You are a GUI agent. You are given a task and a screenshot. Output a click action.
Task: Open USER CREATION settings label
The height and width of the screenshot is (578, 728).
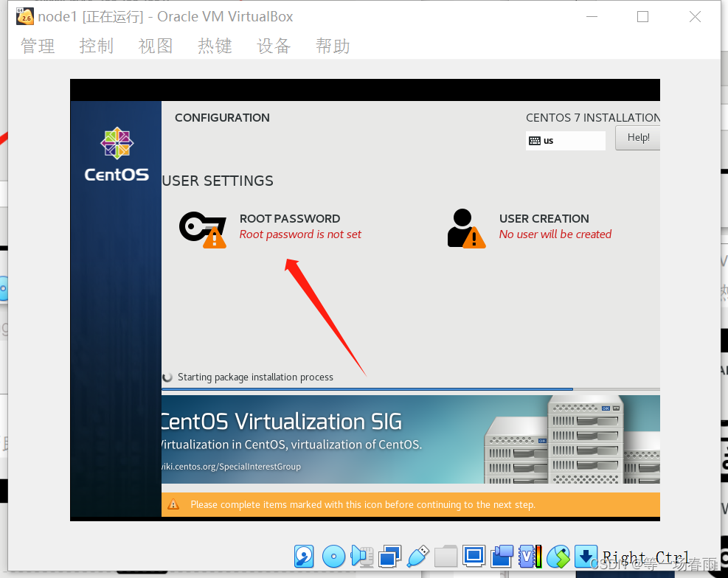[544, 218]
